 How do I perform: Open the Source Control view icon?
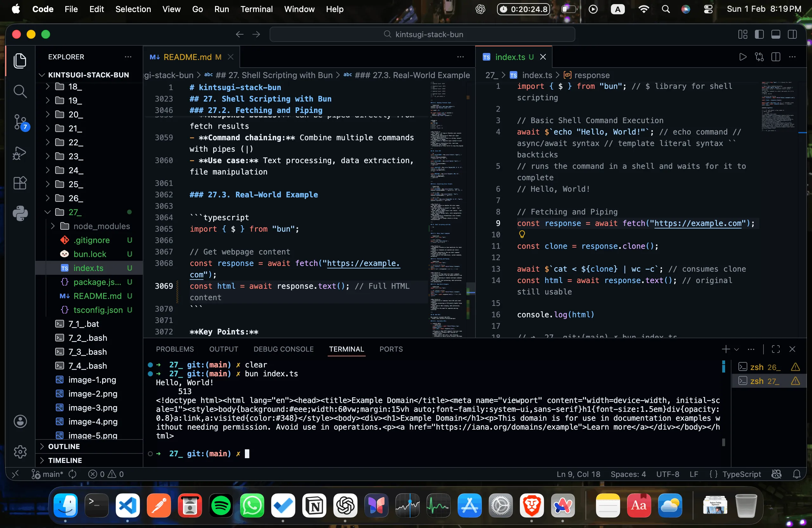point(20,122)
